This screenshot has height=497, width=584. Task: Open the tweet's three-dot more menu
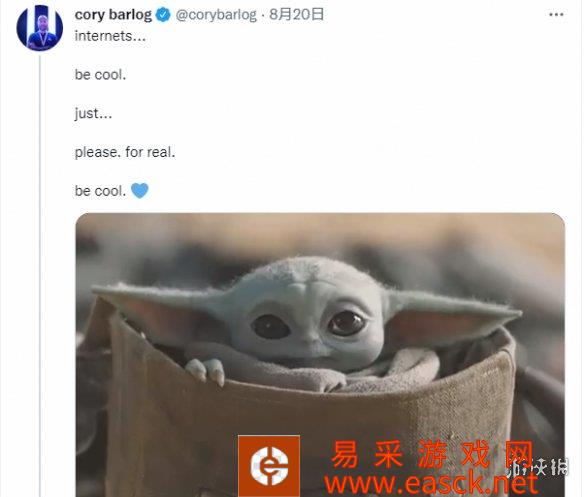point(556,15)
